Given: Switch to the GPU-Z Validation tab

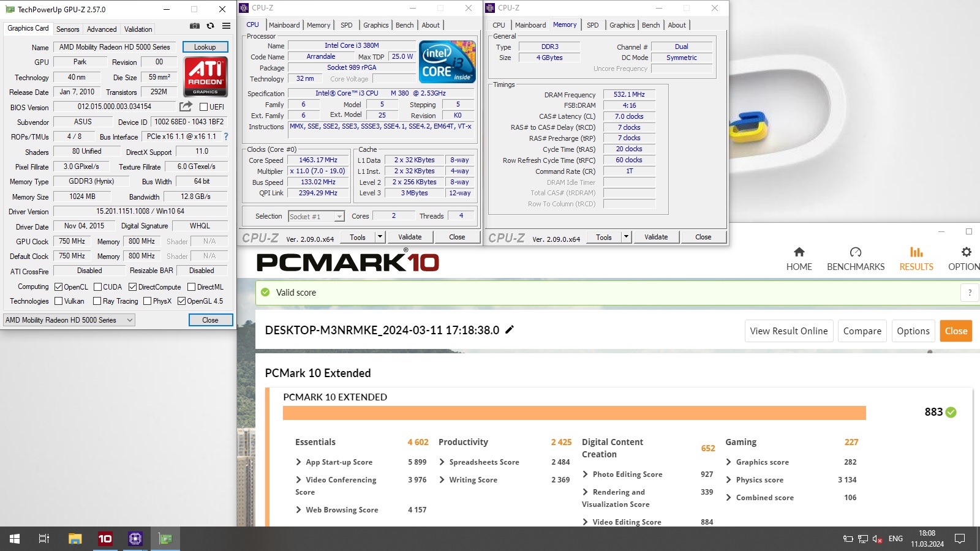Looking at the screenshot, I should (138, 29).
